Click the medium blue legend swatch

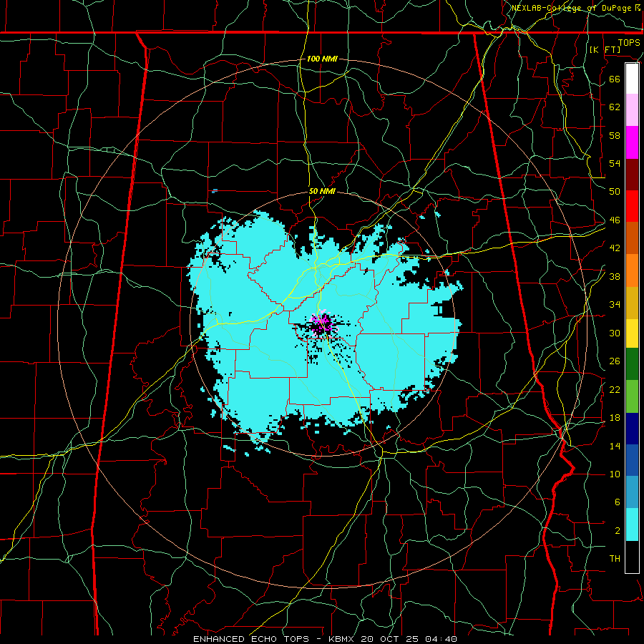(x=632, y=460)
